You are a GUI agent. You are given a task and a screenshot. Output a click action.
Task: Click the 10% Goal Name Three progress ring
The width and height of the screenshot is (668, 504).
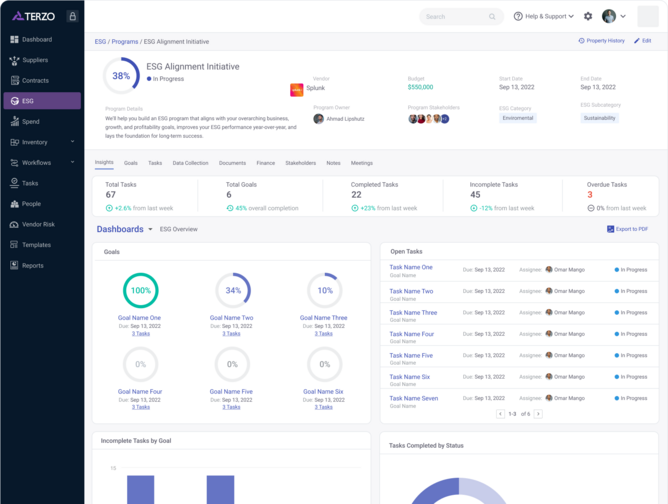pos(325,290)
